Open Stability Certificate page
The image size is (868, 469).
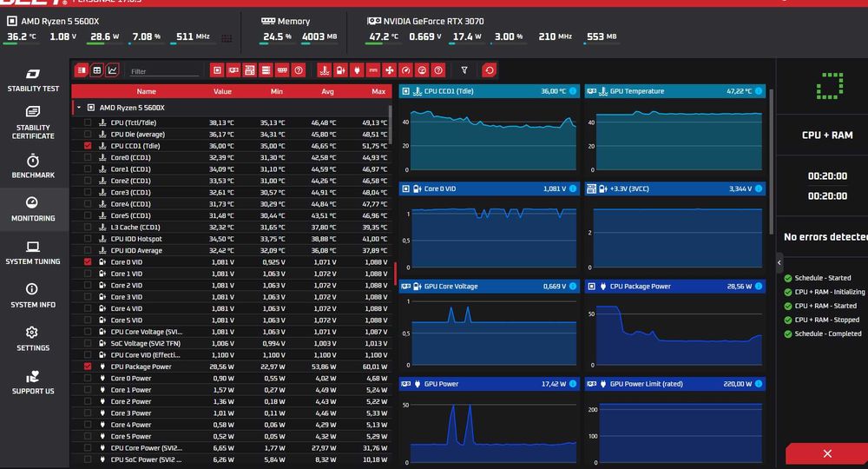click(x=33, y=122)
